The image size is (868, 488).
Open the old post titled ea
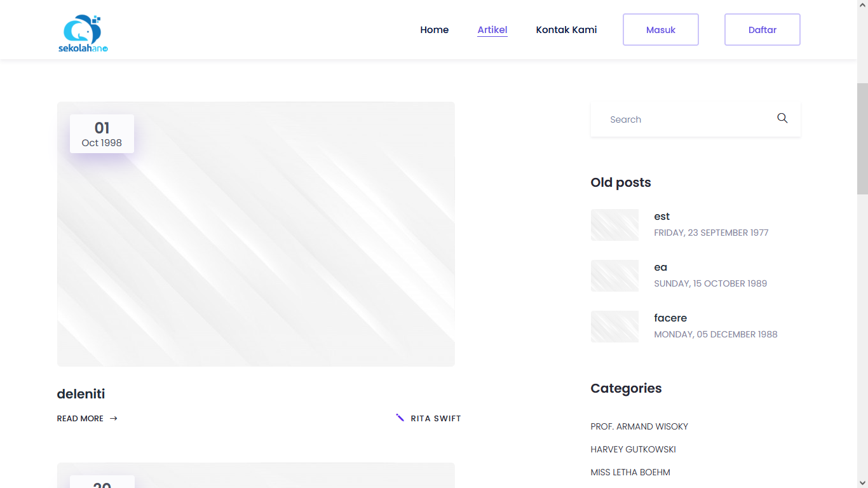pyautogui.click(x=660, y=268)
